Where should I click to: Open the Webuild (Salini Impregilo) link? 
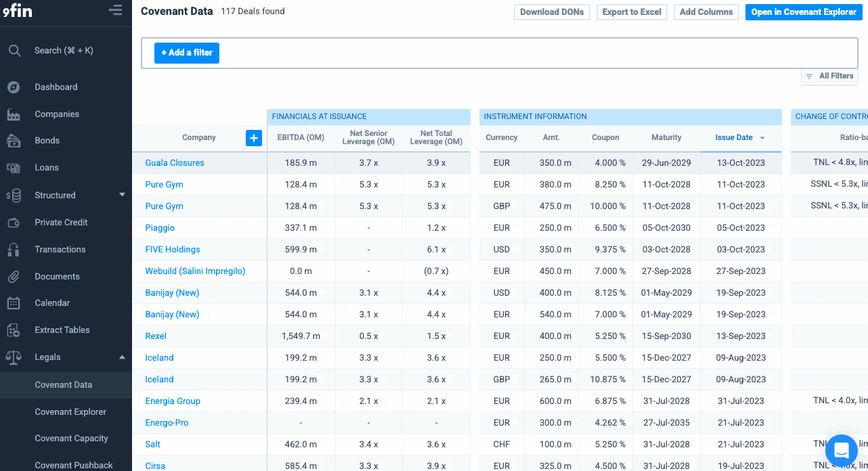click(195, 271)
